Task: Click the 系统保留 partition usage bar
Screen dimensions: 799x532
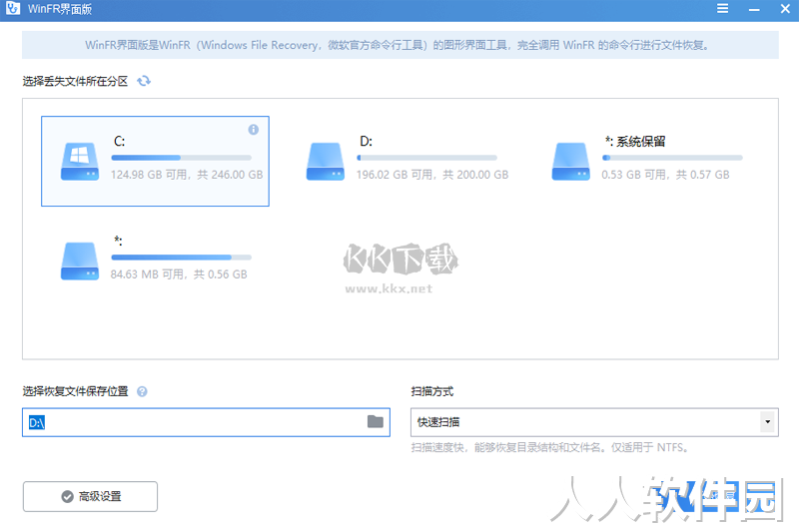Action: click(x=672, y=158)
